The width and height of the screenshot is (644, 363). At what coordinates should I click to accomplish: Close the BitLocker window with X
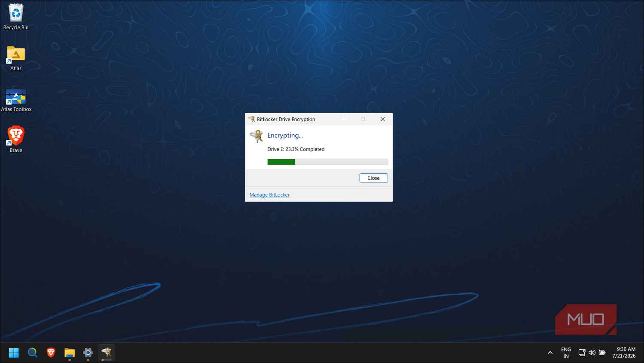point(382,119)
